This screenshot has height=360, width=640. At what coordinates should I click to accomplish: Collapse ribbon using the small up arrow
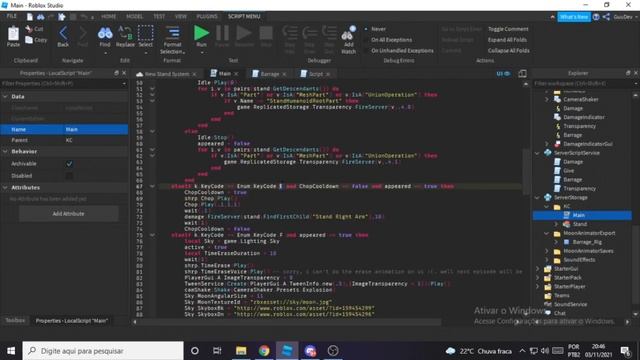tap(553, 17)
